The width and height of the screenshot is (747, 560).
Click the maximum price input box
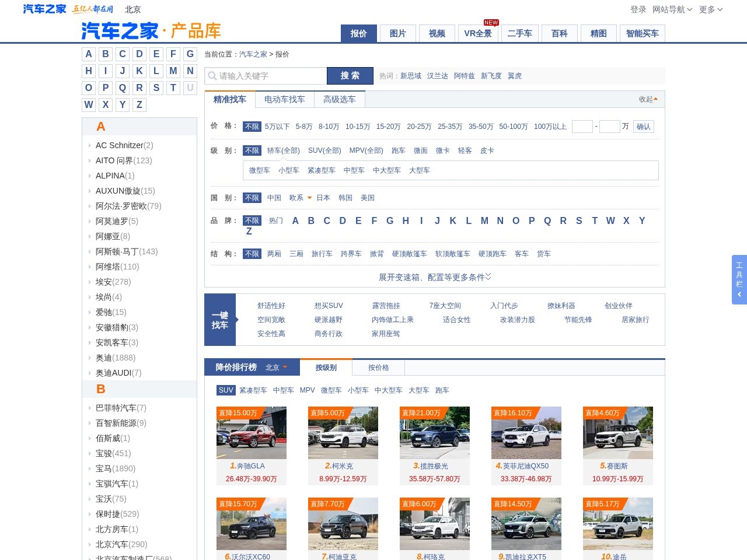(x=610, y=127)
